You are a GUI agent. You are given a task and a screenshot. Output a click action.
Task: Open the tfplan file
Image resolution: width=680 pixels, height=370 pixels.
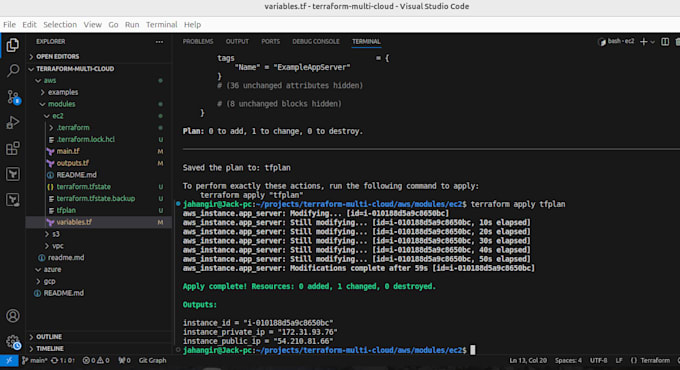pyautogui.click(x=66, y=210)
